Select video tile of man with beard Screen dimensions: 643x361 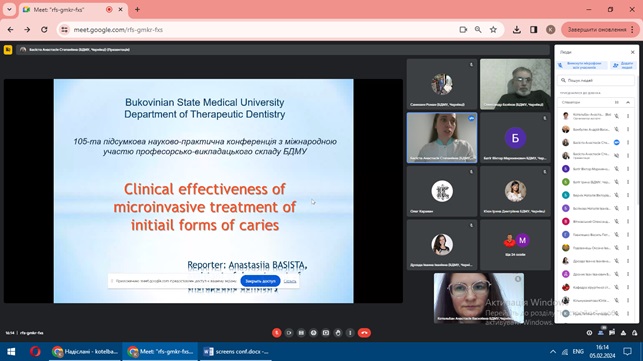pos(515,84)
